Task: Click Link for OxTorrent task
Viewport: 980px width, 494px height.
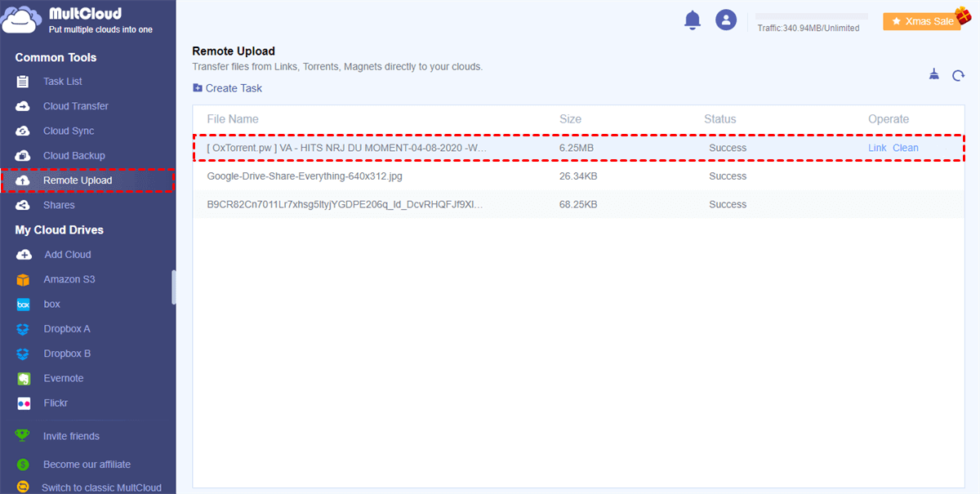Action: click(x=877, y=148)
